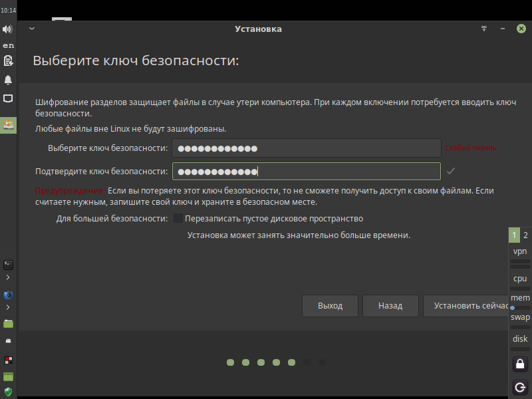Click the display screen icon in panel
The height and width of the screenshot is (399, 532).
8,98
